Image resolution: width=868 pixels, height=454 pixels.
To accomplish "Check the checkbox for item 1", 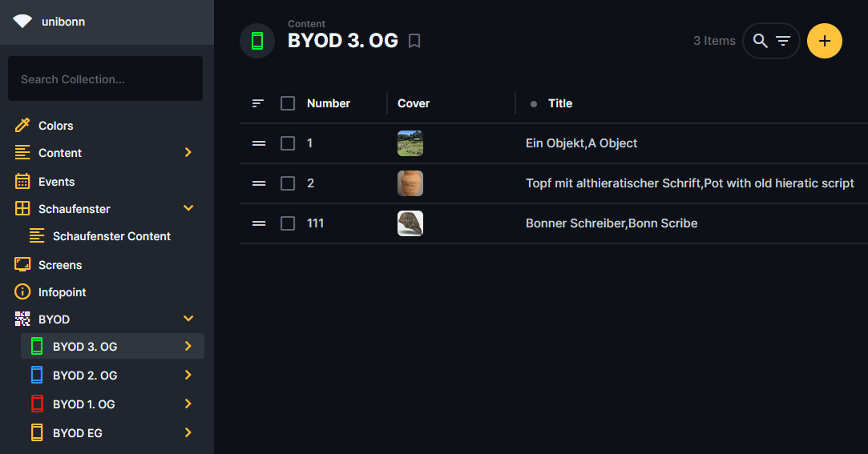I will pos(288,143).
